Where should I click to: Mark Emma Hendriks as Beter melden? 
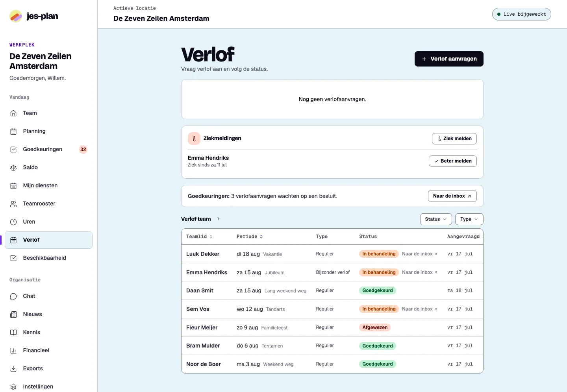[x=453, y=161]
